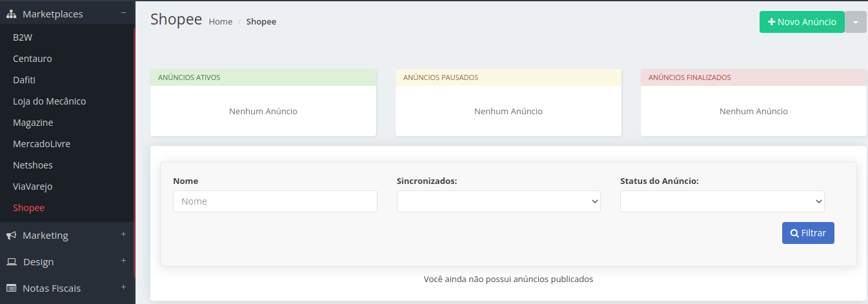Select Netshoes in the sidebar
The image size is (868, 304).
[x=33, y=165]
